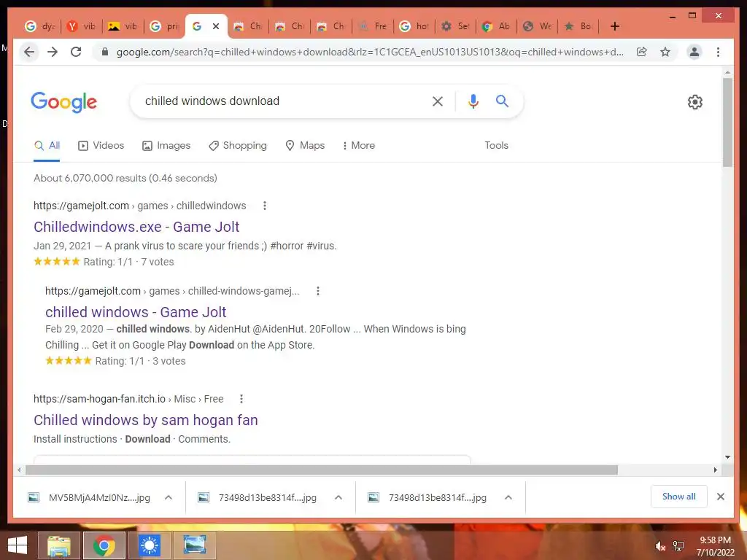Switch to the 'pri' Google tab
The height and width of the screenshot is (560, 747).
pos(164,26)
